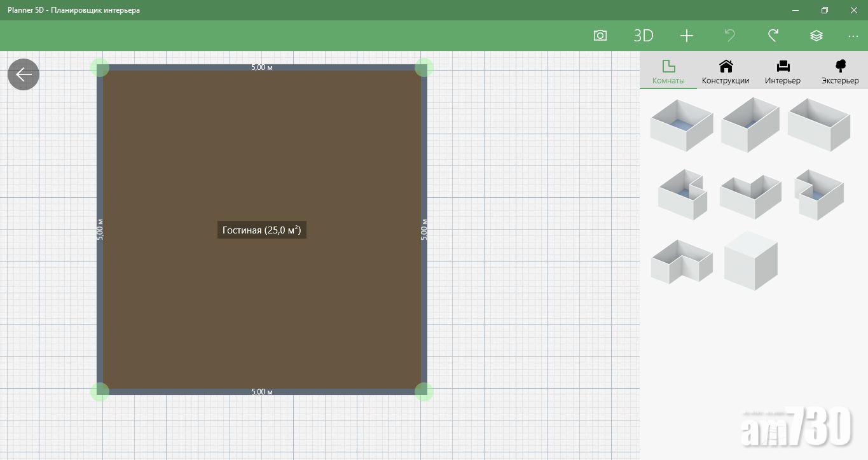The width and height of the screenshot is (868, 460).
Task: Open the three-dot more options menu
Action: point(853,36)
